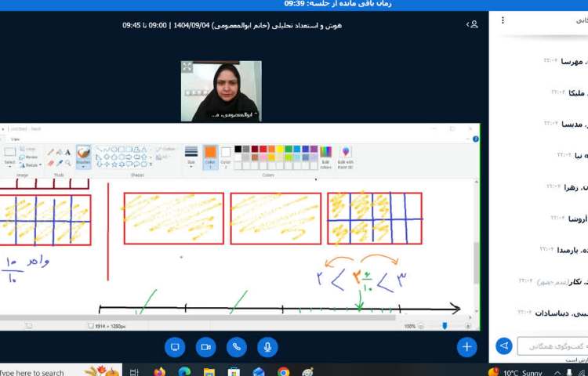Click the public chat message input field
This screenshot has height=376, width=588.
pyautogui.click(x=553, y=346)
